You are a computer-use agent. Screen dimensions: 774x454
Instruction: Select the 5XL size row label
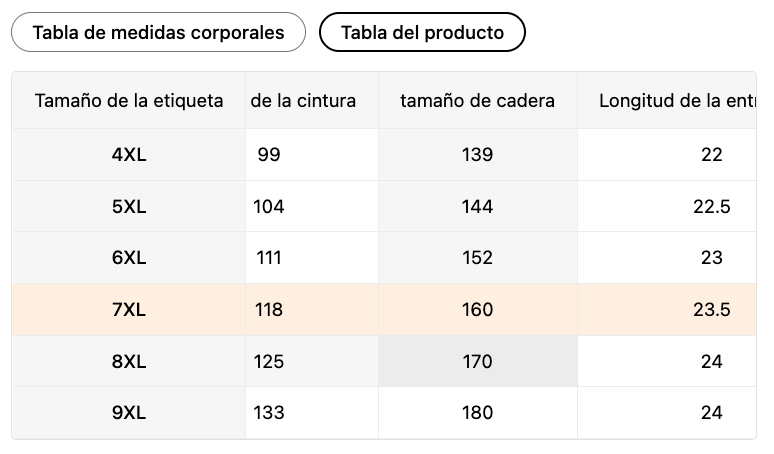tap(129, 206)
